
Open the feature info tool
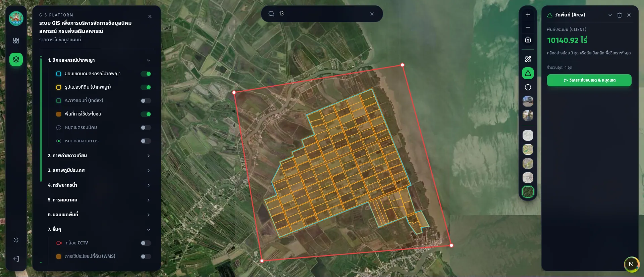coord(528,87)
